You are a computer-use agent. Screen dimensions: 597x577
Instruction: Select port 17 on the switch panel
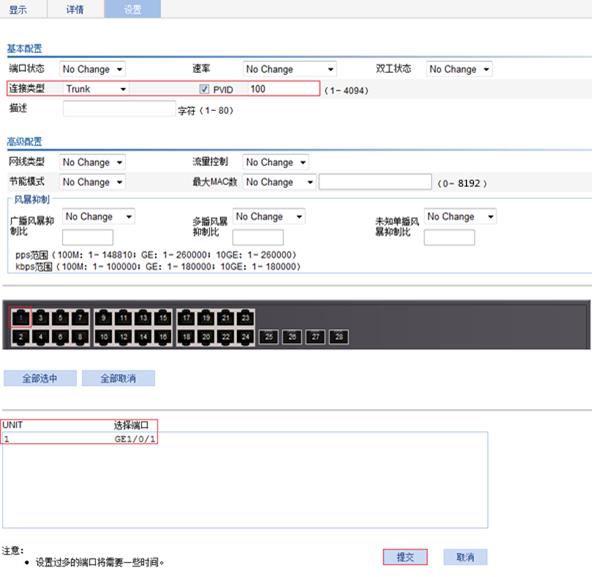coord(186,318)
